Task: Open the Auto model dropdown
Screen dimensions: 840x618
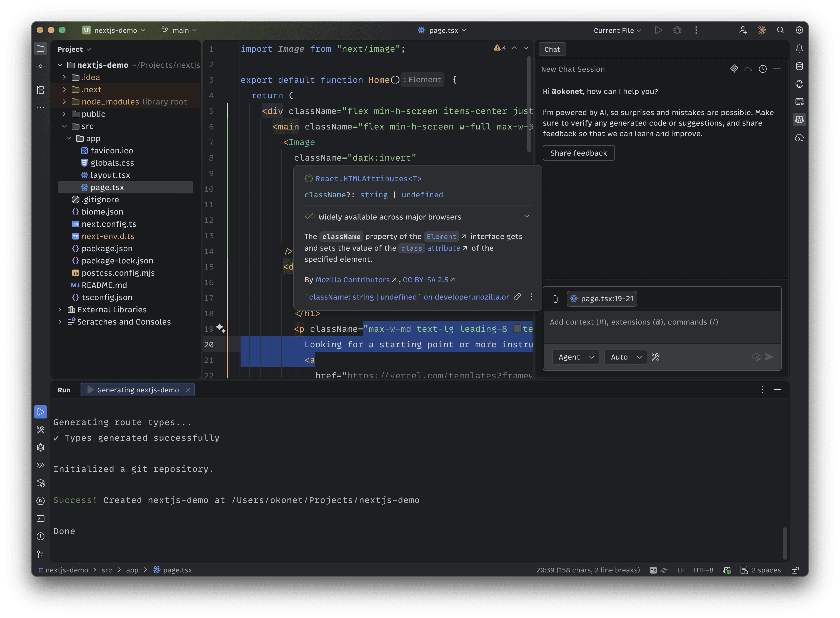Action: (x=626, y=357)
